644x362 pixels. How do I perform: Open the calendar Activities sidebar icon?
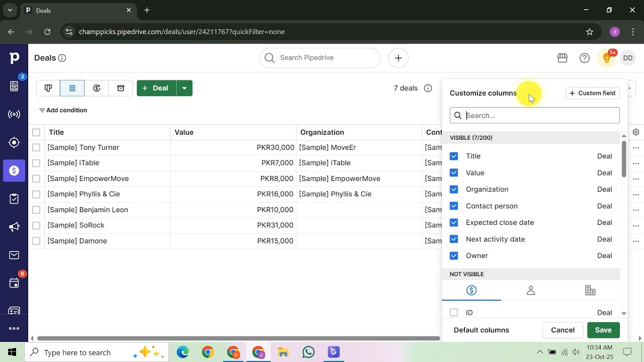pyautogui.click(x=14, y=283)
